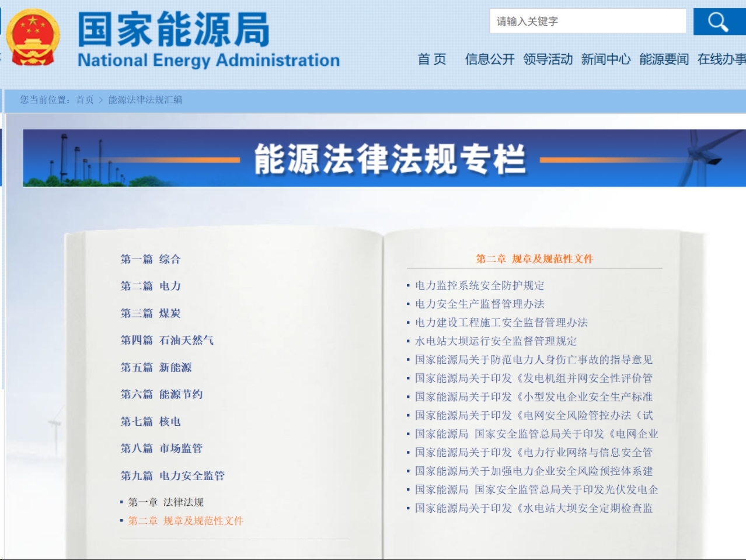This screenshot has width=746, height=560.
Task: Select 第二章 规章及规范性文件 in left list
Action: click(186, 521)
